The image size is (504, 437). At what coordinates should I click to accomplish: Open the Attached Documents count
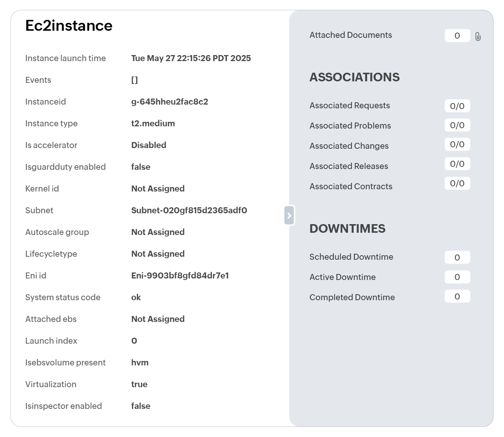[457, 36]
